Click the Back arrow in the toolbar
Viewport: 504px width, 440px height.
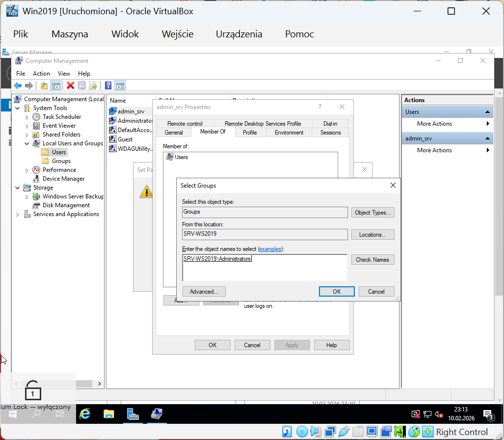pos(18,85)
